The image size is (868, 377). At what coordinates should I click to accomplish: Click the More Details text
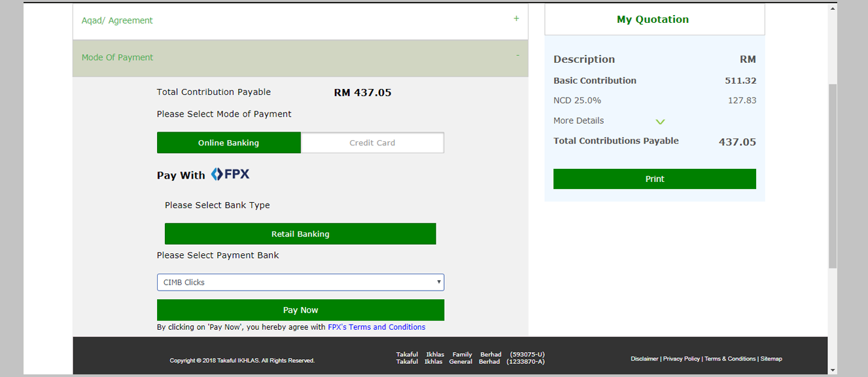[579, 120]
